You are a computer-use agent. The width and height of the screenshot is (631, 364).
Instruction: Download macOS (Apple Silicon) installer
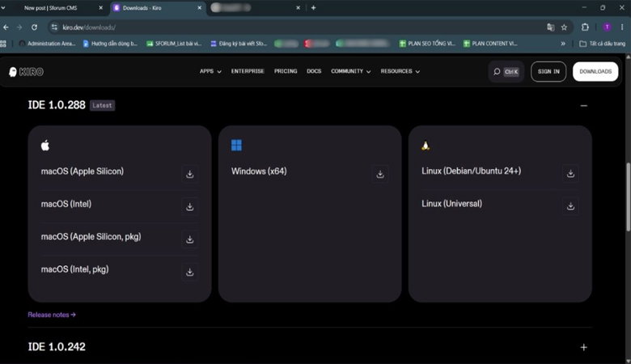coord(189,174)
